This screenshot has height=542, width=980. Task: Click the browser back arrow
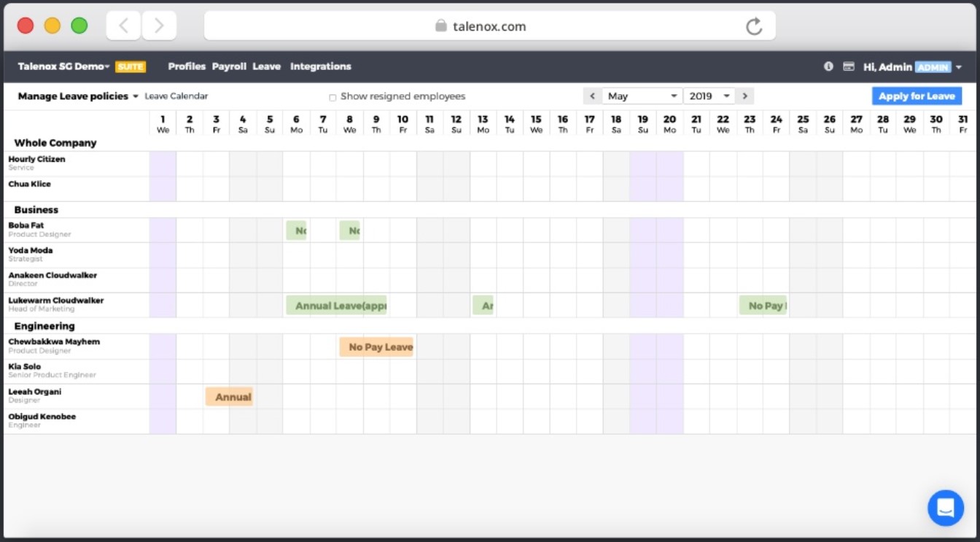tap(123, 26)
